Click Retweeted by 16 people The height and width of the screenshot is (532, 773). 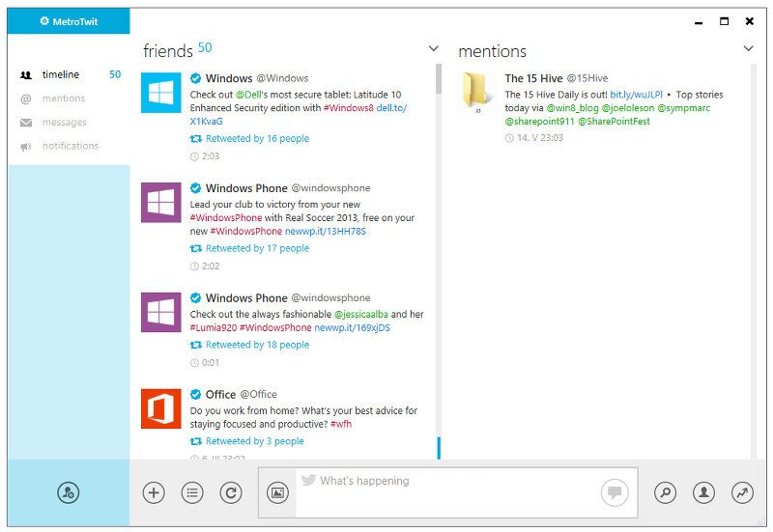pyautogui.click(x=257, y=139)
